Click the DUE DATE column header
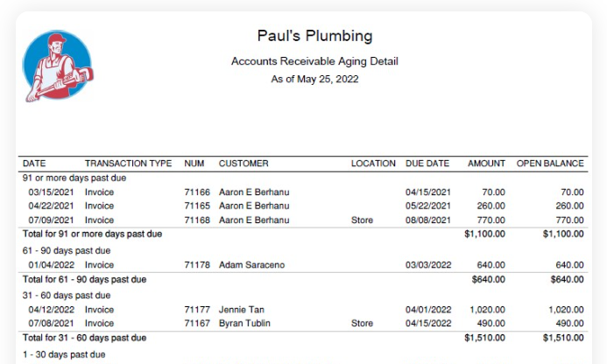The height and width of the screenshot is (364, 607). tap(427, 164)
